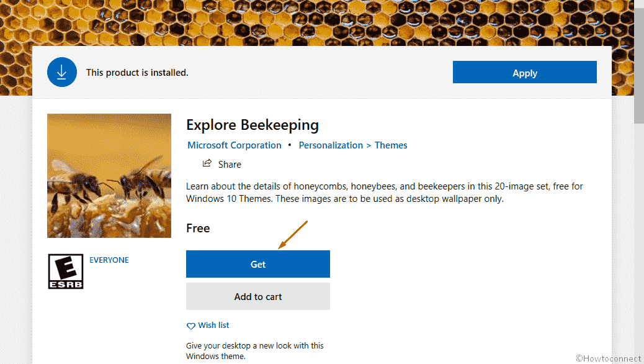The width and height of the screenshot is (644, 364).
Task: Apply the installed Explore Beekeeping theme
Action: point(524,73)
